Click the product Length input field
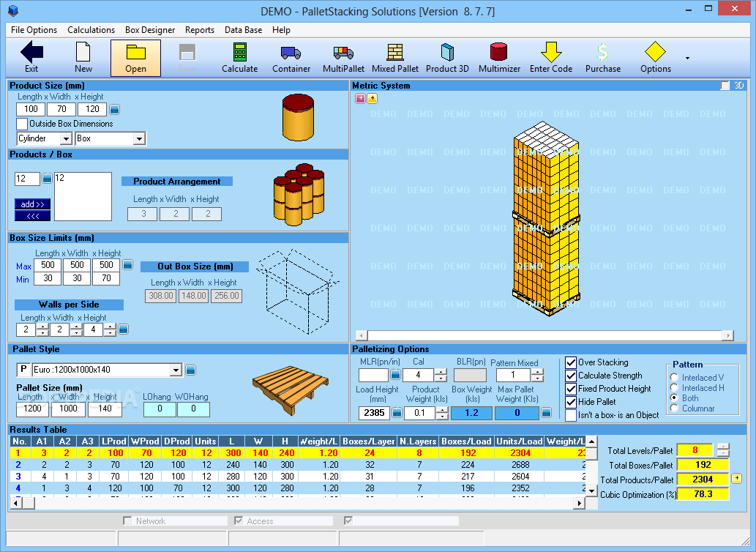The height and width of the screenshot is (552, 756). [31, 109]
